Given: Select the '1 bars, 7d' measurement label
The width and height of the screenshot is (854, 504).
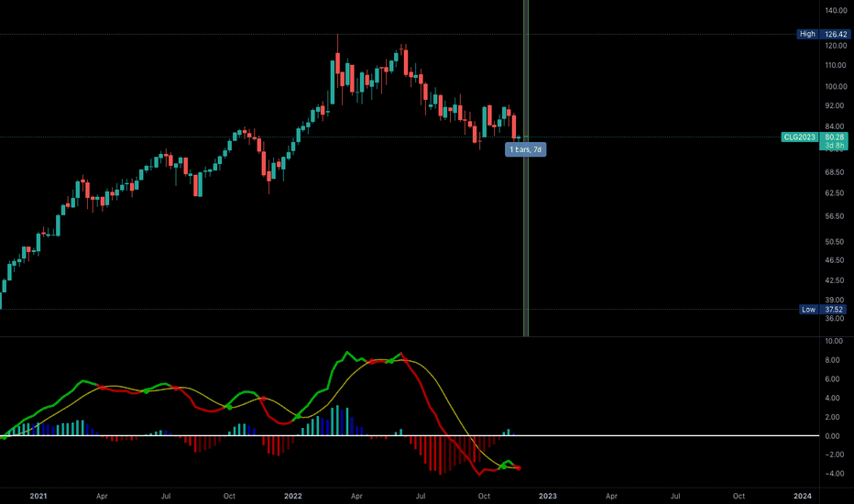Looking at the screenshot, I should tap(526, 149).
